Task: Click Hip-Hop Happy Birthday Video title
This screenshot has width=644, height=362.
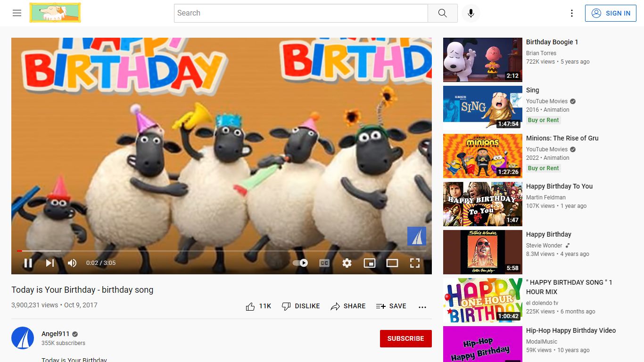Action: [571, 330]
